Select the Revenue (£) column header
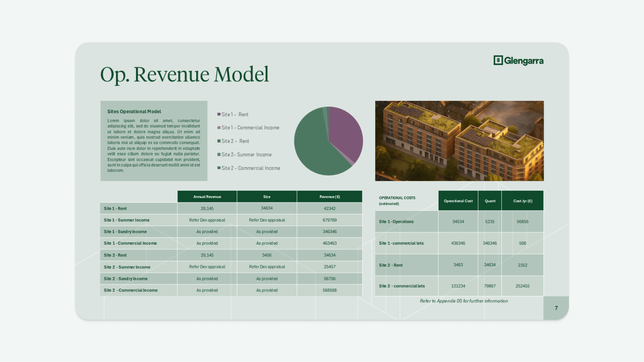The image size is (644, 362). point(329,197)
